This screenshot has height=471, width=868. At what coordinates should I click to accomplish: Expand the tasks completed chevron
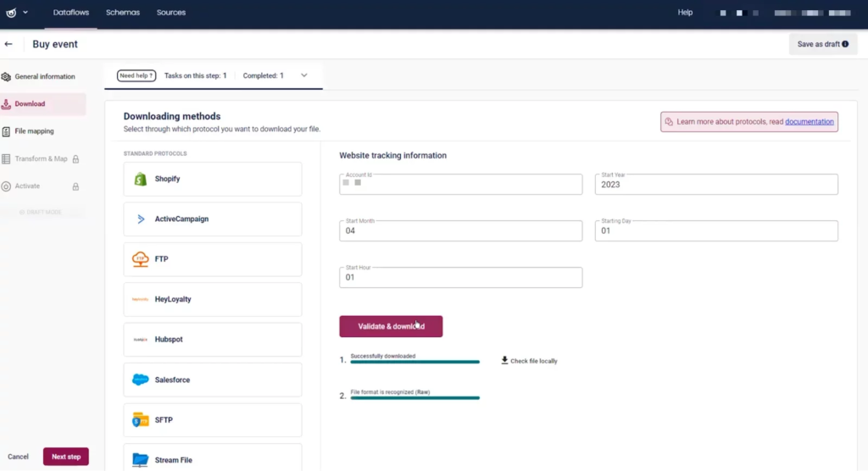coord(304,75)
